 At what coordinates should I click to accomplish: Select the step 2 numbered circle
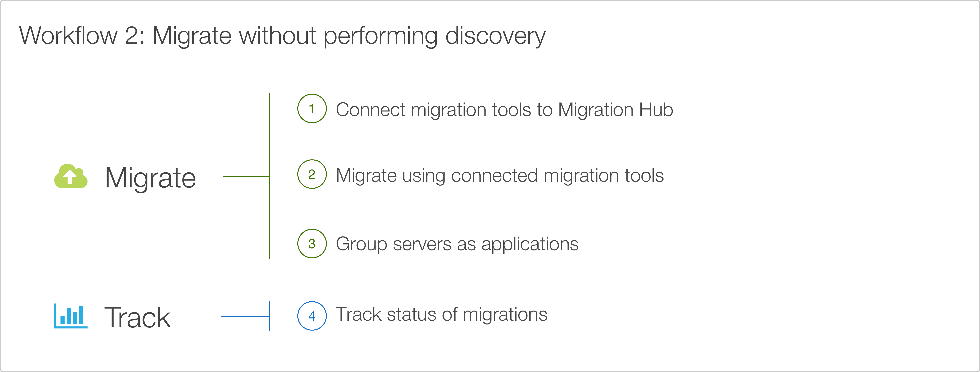[x=312, y=174]
